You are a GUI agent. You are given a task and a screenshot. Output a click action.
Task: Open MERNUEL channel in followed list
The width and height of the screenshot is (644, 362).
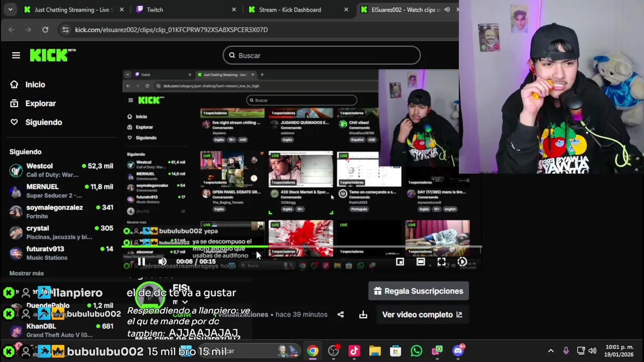pos(61,191)
